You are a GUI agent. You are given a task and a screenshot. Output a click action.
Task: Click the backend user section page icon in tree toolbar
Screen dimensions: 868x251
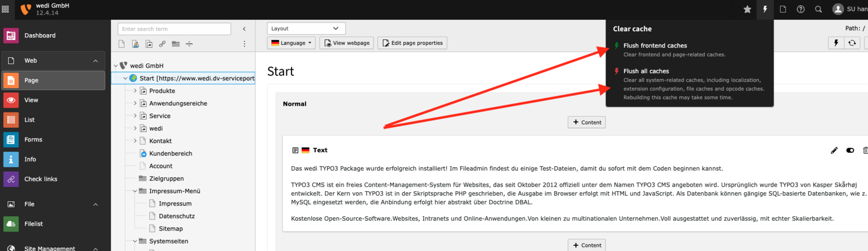coord(135,44)
